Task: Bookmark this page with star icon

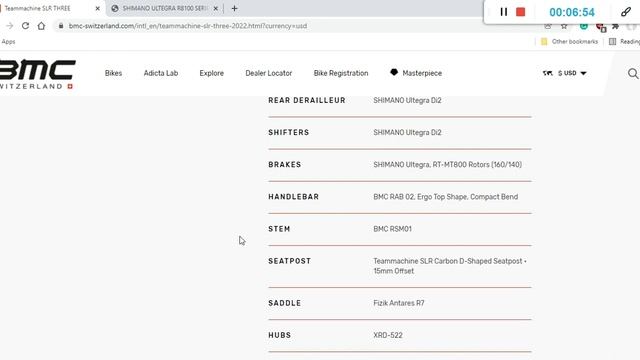Action: pos(564,27)
